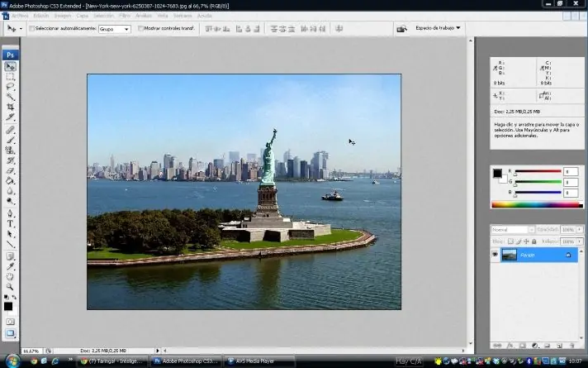Select the Dodge tool
Image resolution: width=588 pixels, height=368 pixels.
(x=10, y=201)
